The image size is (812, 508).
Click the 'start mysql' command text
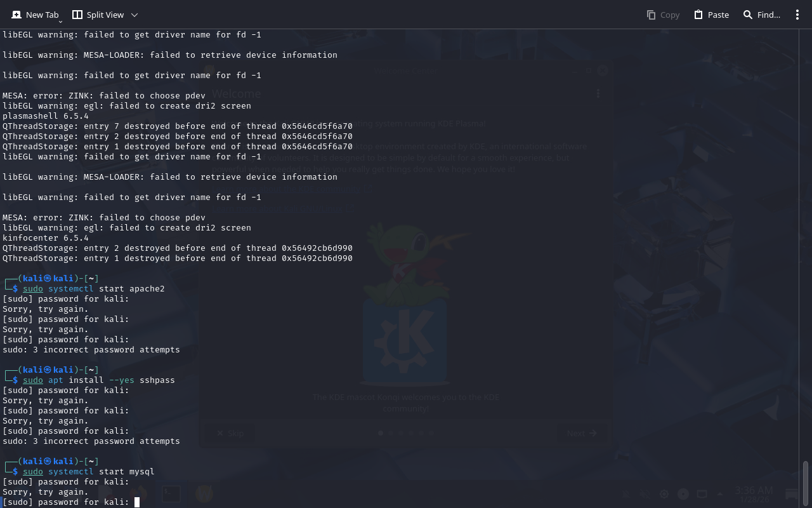pyautogui.click(x=126, y=472)
